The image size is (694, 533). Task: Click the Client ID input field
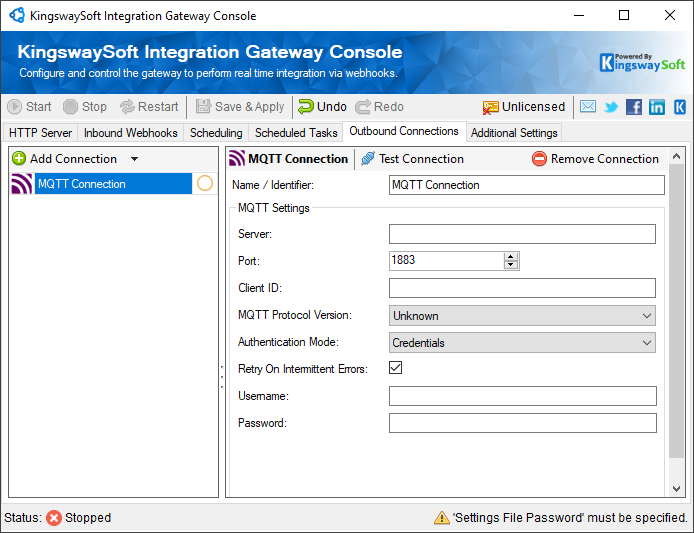pos(522,288)
